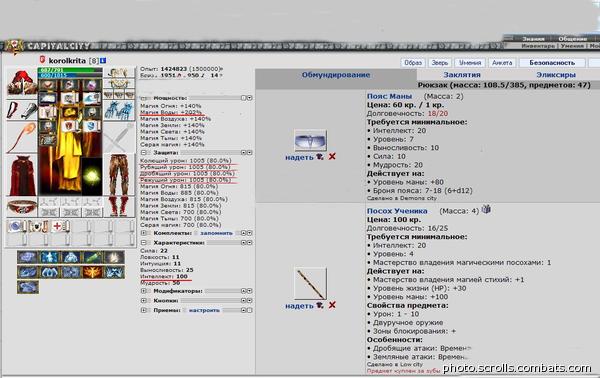This screenshot has height=378, width=600.
Task: Click the red X to drop Посох Ученика
Action: coord(332,305)
